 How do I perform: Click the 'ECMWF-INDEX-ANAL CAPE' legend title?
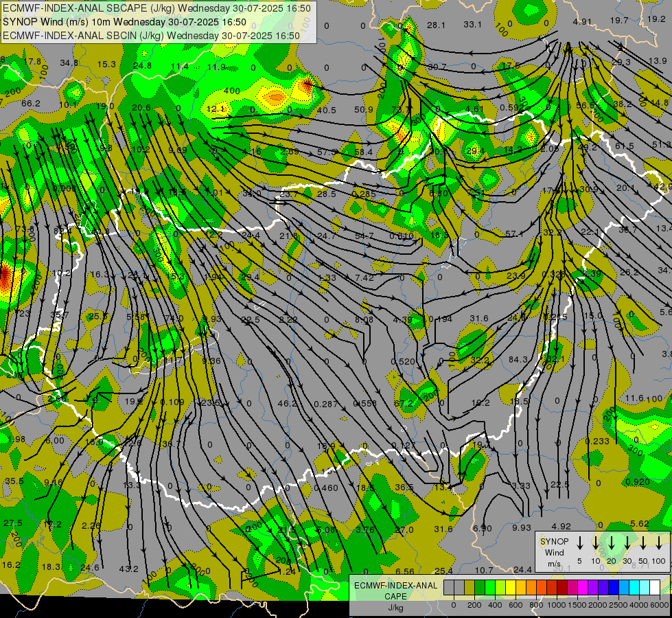395,591
